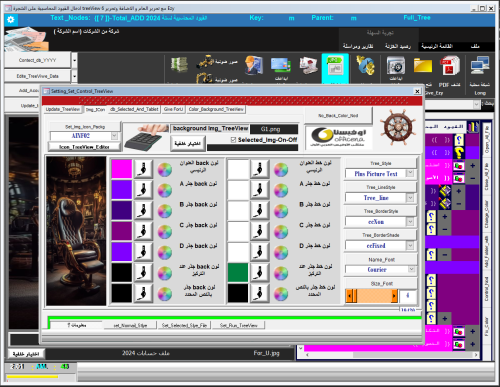Image resolution: width=500 pixels, height=387 pixels.
Task: Click the green font color swatch
Action: point(238,272)
